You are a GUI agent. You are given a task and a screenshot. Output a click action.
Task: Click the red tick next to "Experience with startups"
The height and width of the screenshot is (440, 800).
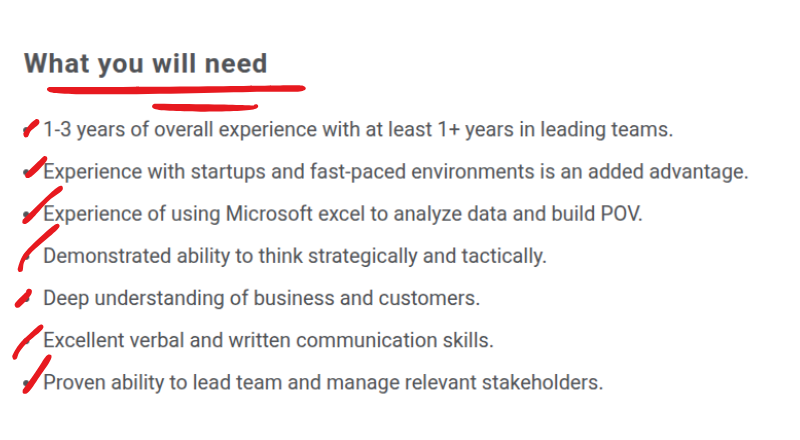click(x=34, y=167)
